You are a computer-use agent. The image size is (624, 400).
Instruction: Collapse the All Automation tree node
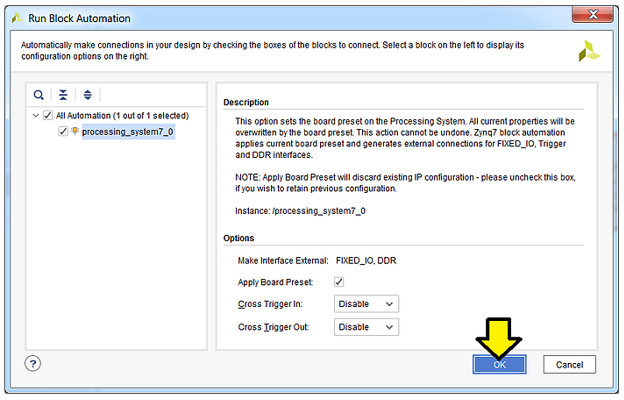click(x=35, y=115)
